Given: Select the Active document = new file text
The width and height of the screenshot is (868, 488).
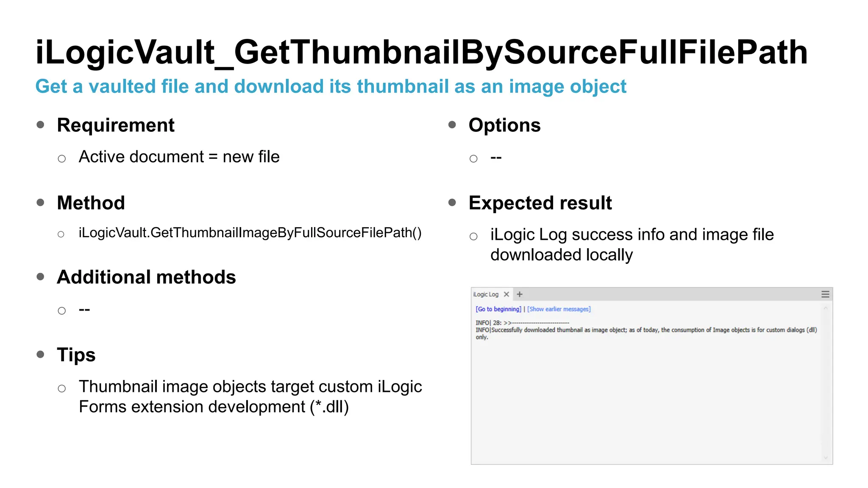Looking at the screenshot, I should [x=179, y=157].
